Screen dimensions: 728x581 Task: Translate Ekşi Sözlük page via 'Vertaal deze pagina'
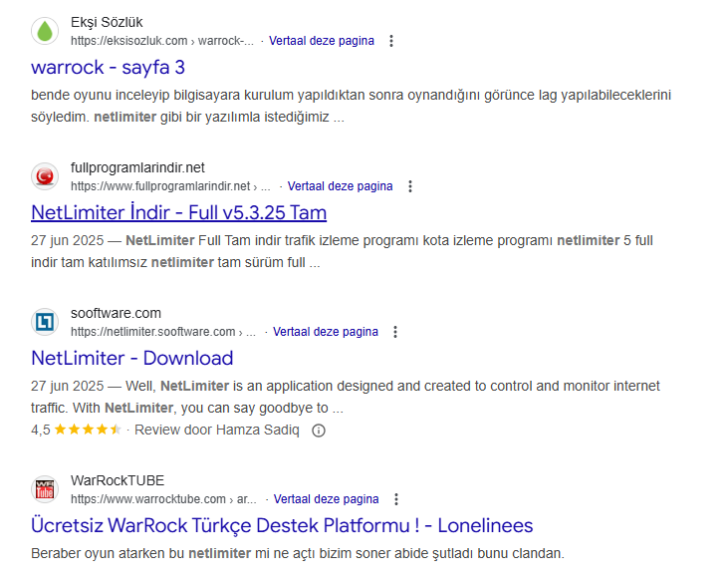coord(322,41)
